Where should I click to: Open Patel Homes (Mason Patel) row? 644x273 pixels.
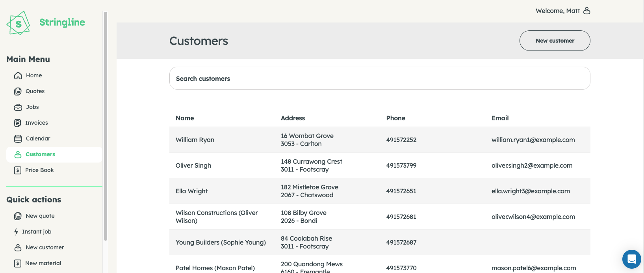[x=380, y=264]
